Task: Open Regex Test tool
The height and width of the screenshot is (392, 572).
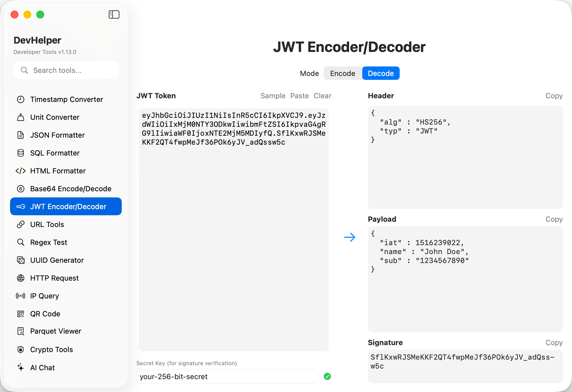Action: pos(49,242)
